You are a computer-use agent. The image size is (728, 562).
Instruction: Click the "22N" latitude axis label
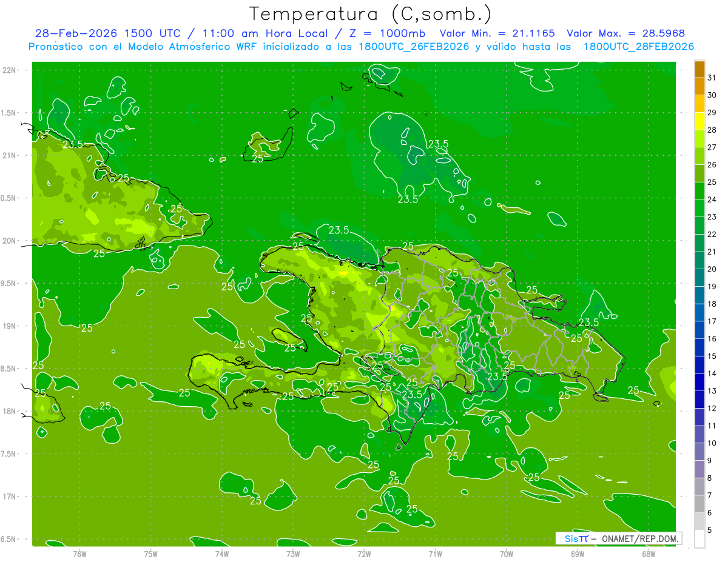(x=9, y=70)
